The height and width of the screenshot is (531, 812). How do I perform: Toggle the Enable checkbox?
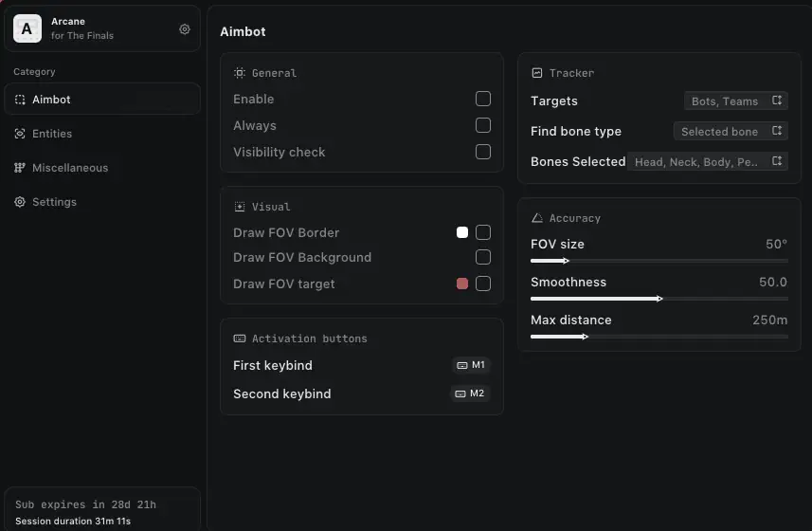coord(482,99)
